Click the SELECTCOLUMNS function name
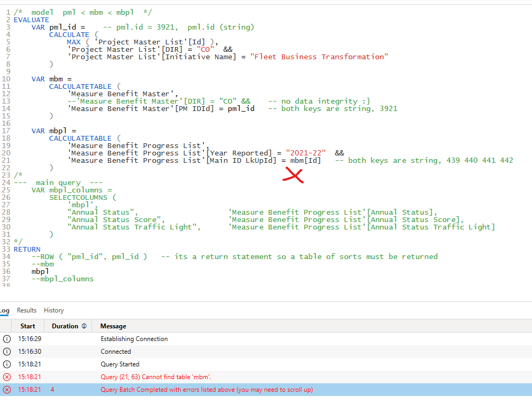Viewport: 532px width, 405px height. [x=78, y=197]
